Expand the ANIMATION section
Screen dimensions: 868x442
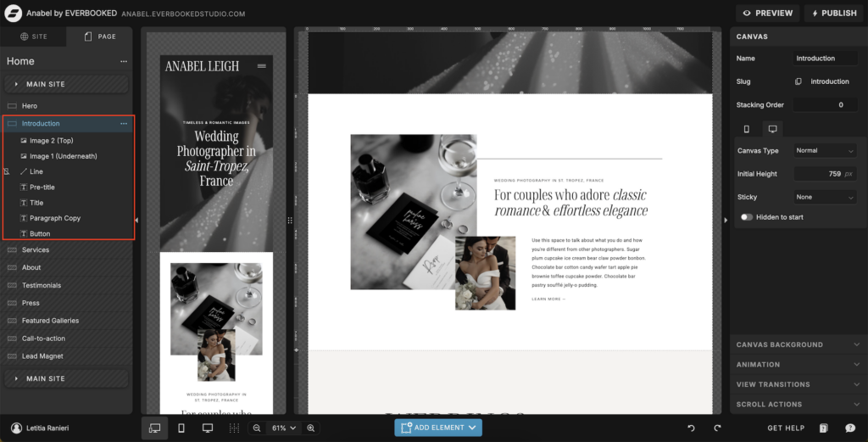click(x=798, y=365)
